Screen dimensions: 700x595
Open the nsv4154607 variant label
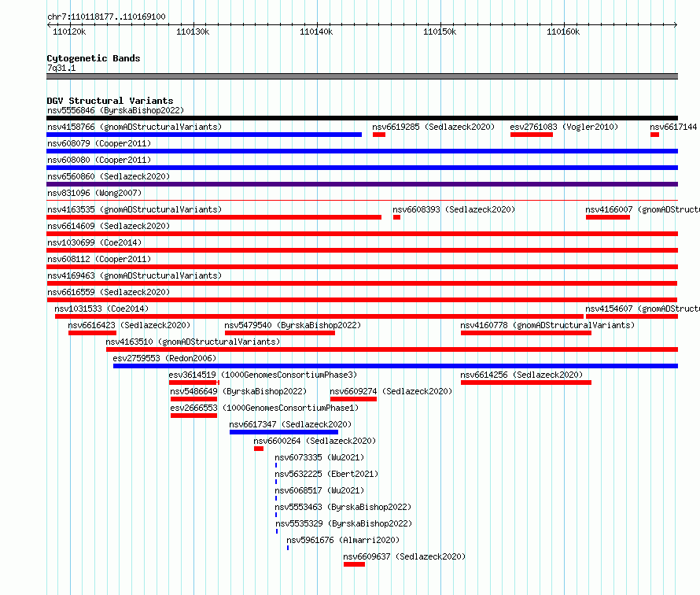(643, 309)
